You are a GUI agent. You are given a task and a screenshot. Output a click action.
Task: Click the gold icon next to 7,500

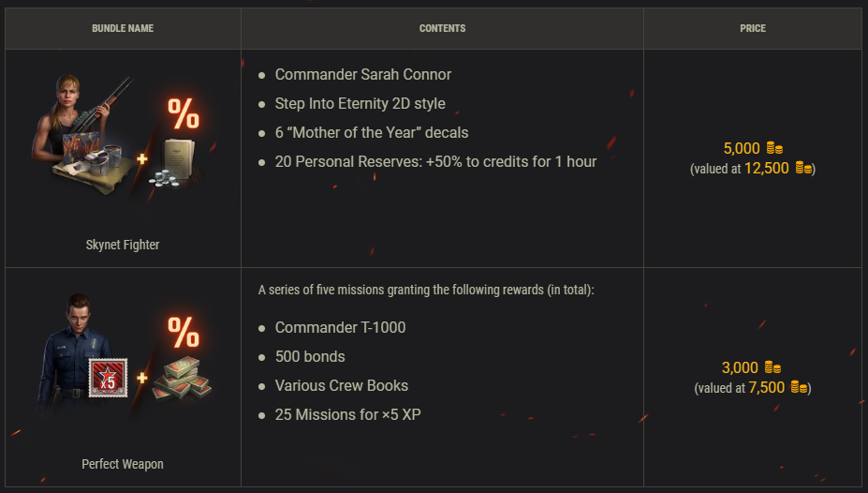click(799, 388)
